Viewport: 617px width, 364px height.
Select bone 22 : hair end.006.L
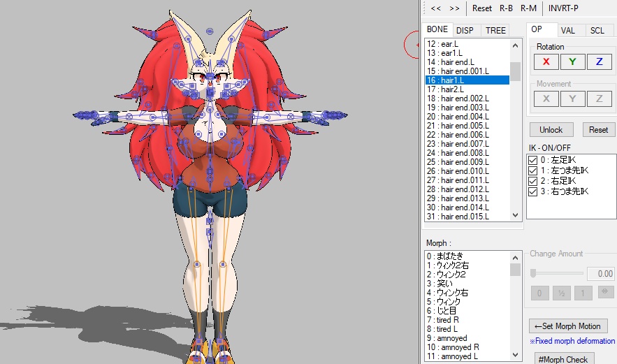(467, 135)
